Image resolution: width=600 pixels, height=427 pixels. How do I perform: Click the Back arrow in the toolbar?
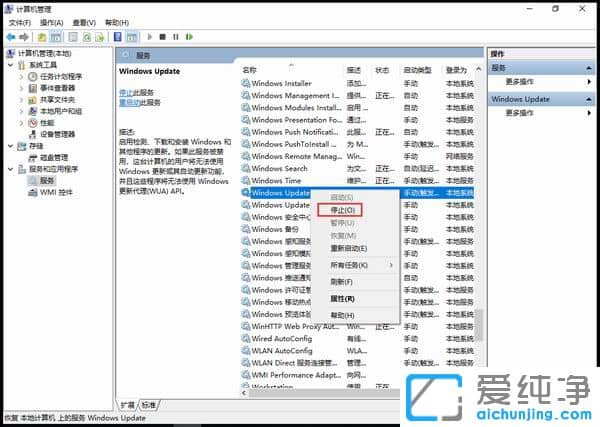tap(11, 37)
